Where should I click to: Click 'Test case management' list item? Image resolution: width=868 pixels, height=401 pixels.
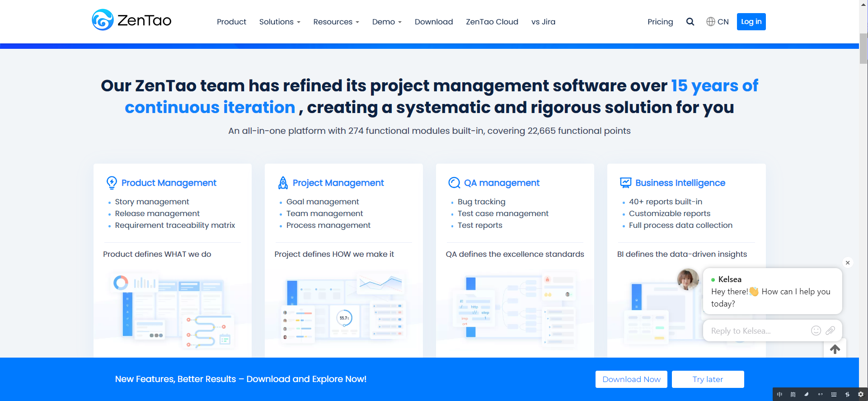click(503, 213)
